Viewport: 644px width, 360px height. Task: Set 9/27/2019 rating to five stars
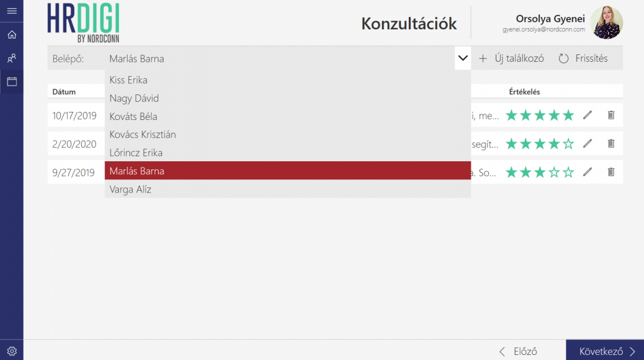568,172
